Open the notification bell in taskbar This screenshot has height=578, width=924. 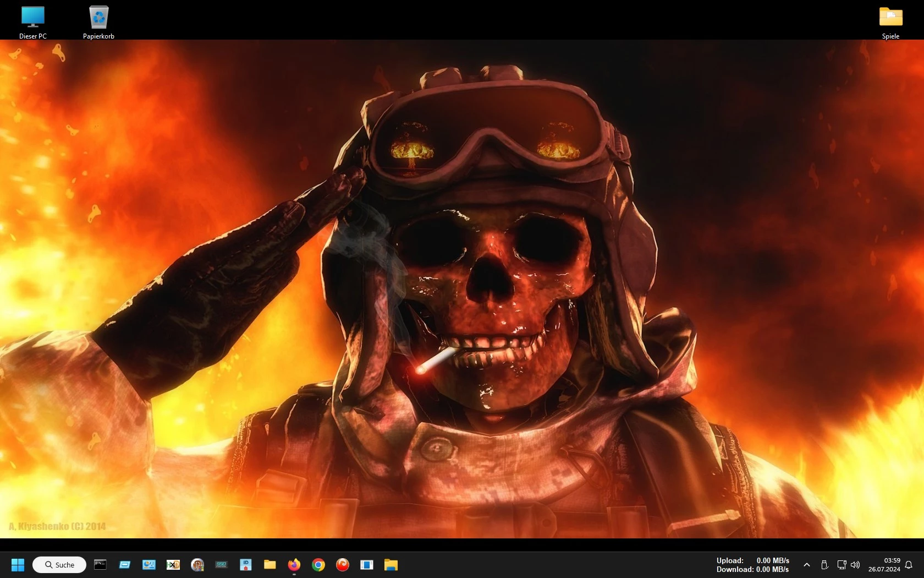[x=909, y=565]
